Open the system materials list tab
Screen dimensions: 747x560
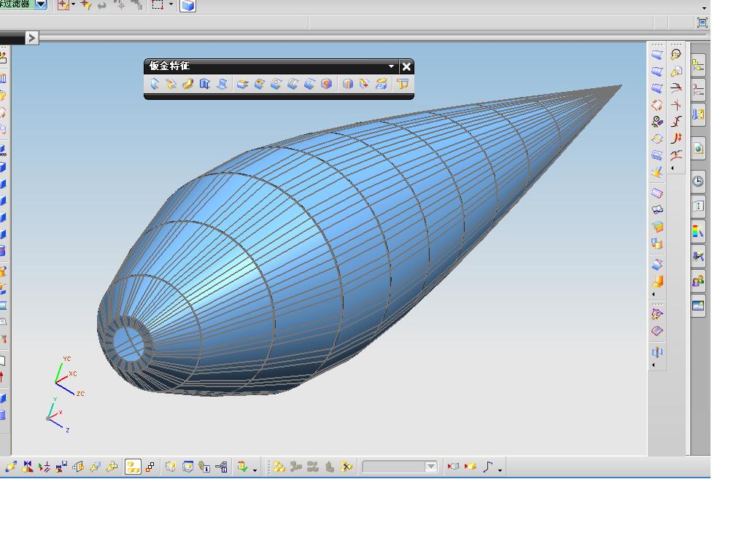(x=698, y=206)
